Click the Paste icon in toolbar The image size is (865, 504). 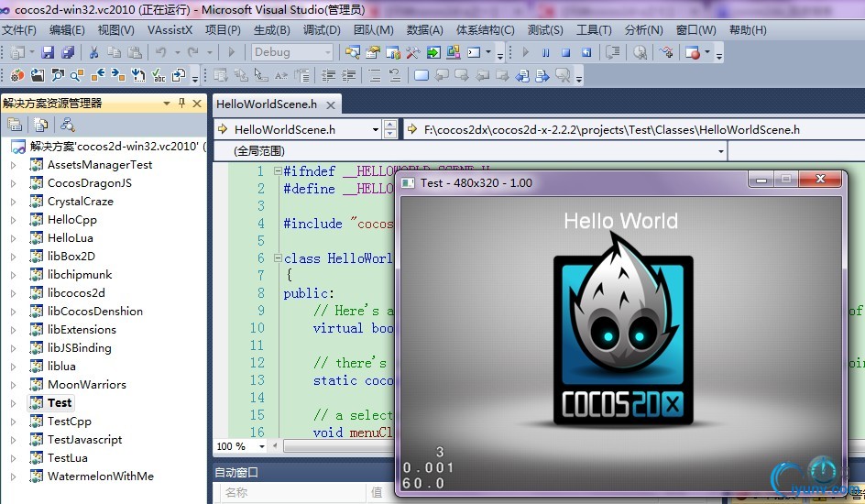pos(135,52)
